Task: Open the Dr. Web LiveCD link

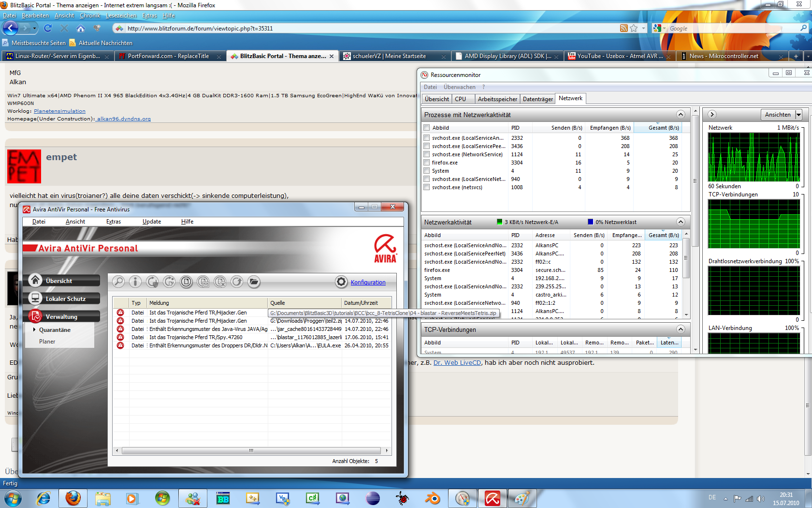Action: [x=457, y=363]
